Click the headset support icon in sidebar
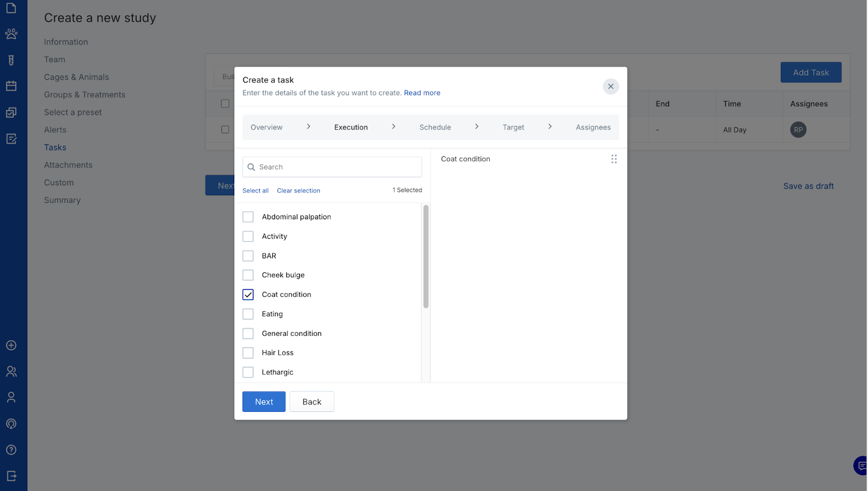This screenshot has width=868, height=491. click(11, 424)
